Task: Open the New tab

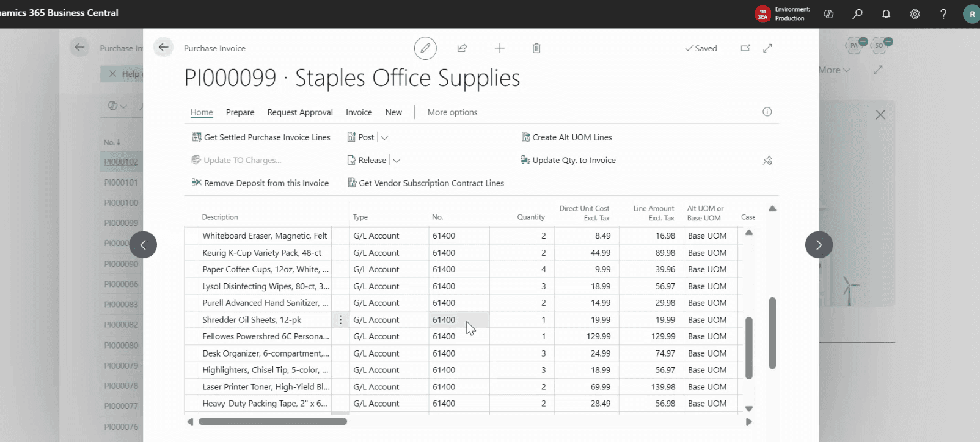Action: 393,112
